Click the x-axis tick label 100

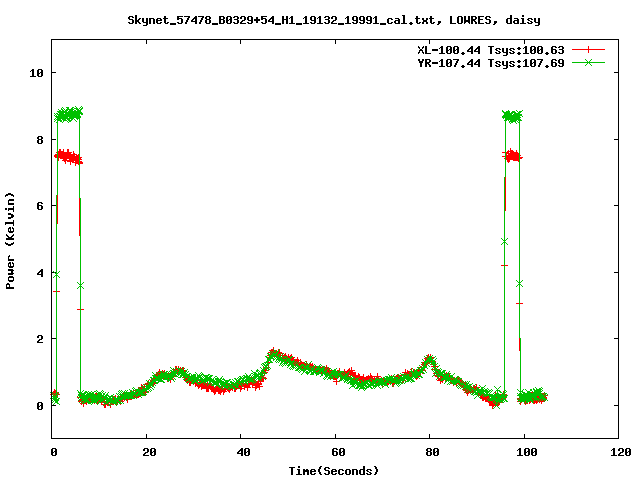(x=527, y=452)
